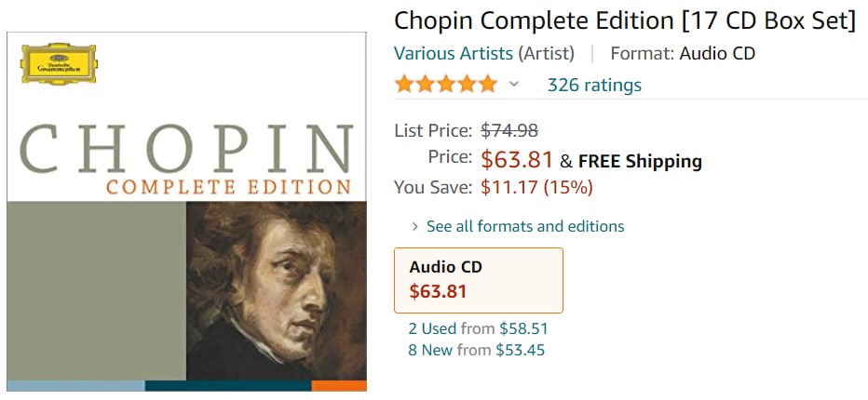Click the CHOPIN title text on cover
This screenshot has width=868, height=400.
tap(186, 144)
